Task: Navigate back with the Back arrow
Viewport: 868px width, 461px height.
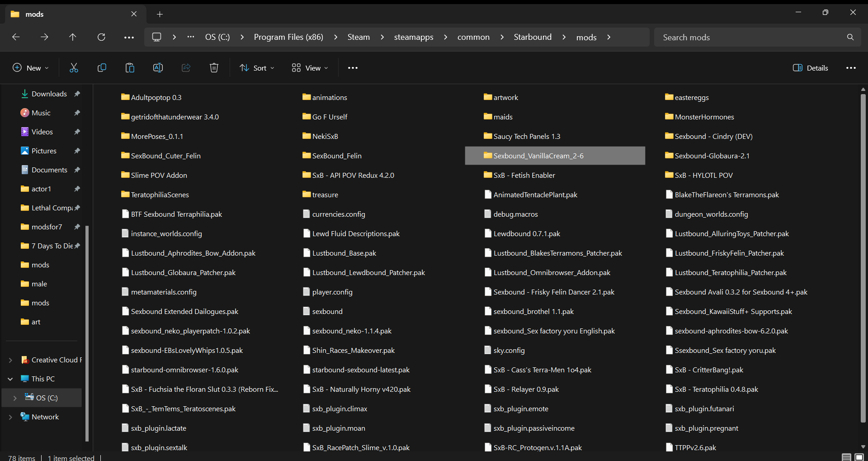Action: (x=16, y=37)
